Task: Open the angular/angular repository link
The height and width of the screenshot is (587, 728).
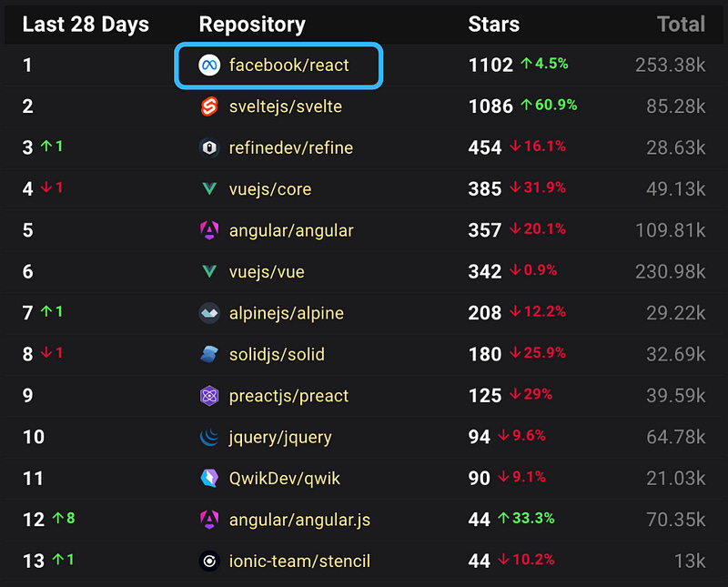Action: point(291,230)
